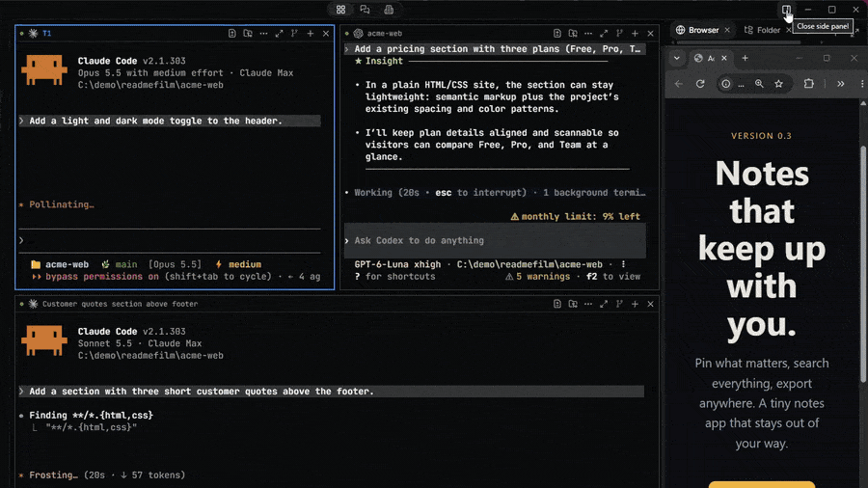Click the customer quotes prompt line
Screen dimensions: 868x488
click(331, 392)
